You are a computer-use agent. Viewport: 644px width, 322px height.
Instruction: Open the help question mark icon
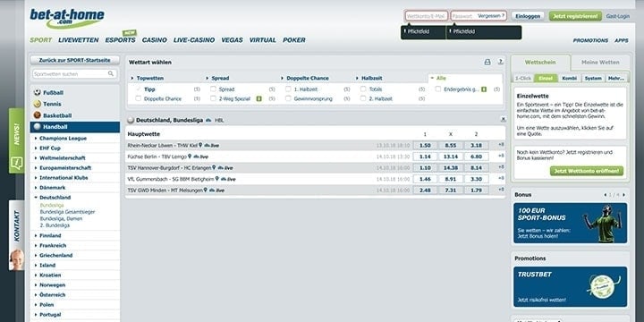pos(500,63)
